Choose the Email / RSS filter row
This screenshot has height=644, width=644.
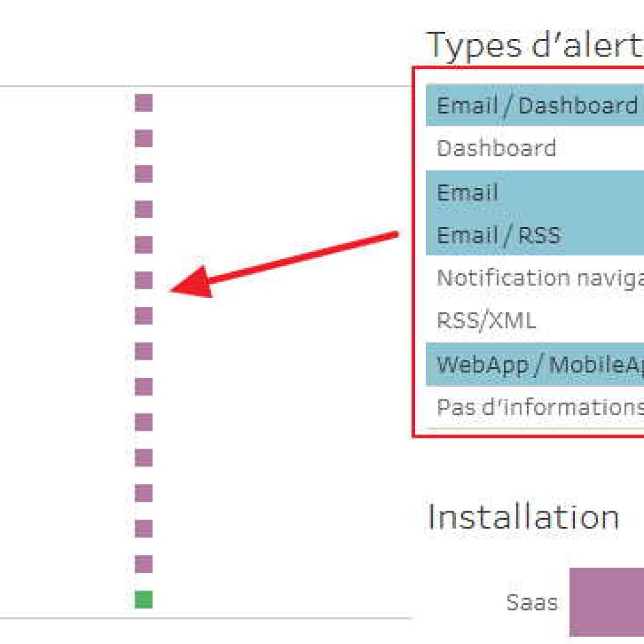[535, 235]
